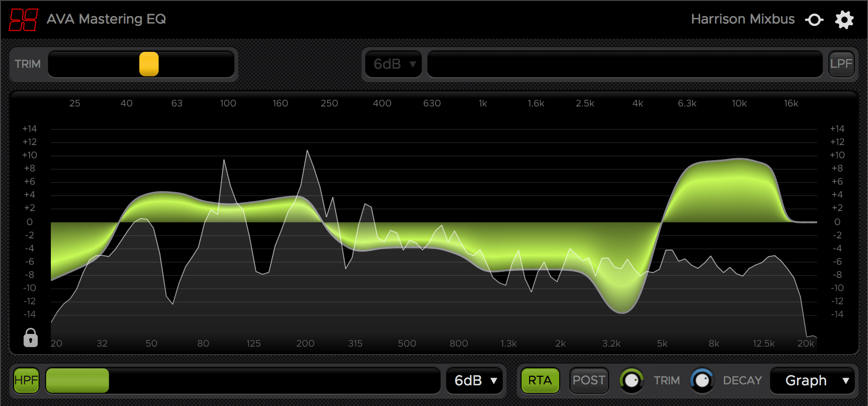This screenshot has width=868, height=406.
Task: Click the 16k frequency label at top
Action: pyautogui.click(x=791, y=103)
